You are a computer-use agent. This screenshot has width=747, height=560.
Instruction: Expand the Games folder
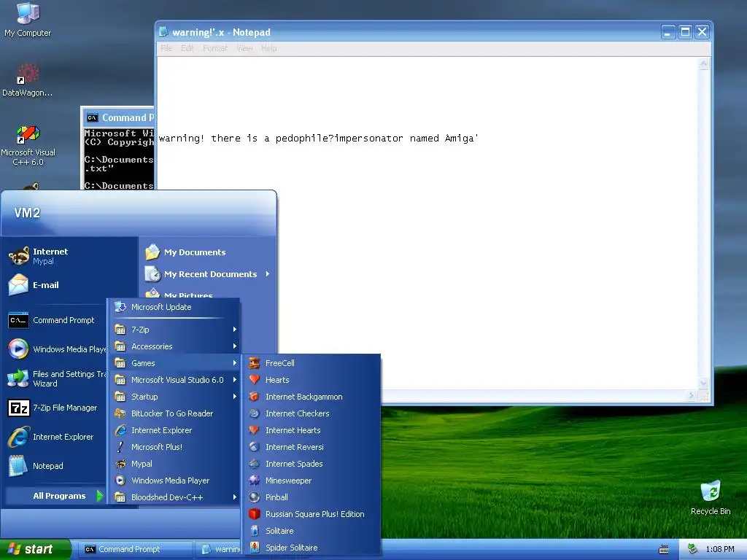174,363
